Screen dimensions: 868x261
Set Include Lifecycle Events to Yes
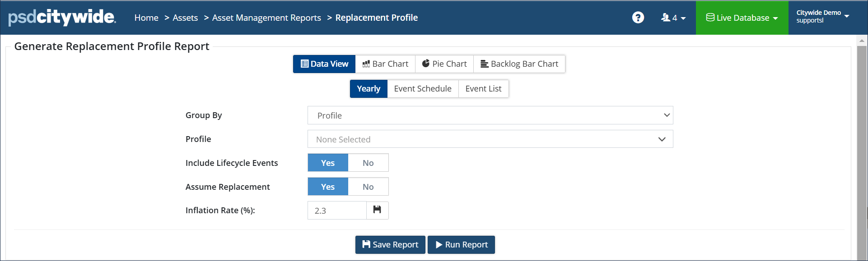coord(328,163)
